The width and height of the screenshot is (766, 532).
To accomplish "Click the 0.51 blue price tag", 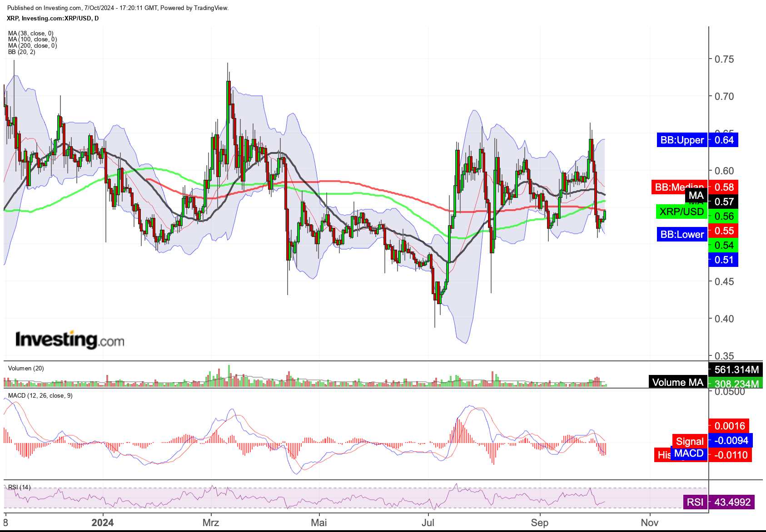I will click(723, 260).
